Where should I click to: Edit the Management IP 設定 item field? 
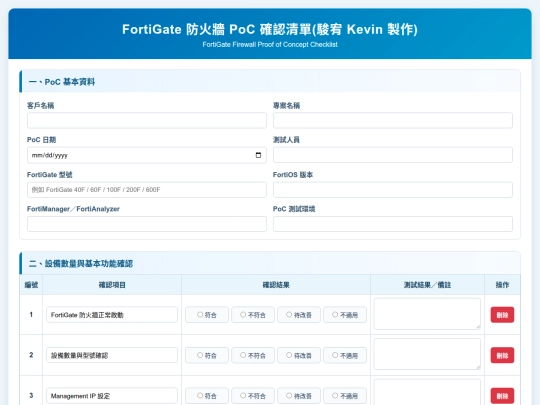(112, 396)
